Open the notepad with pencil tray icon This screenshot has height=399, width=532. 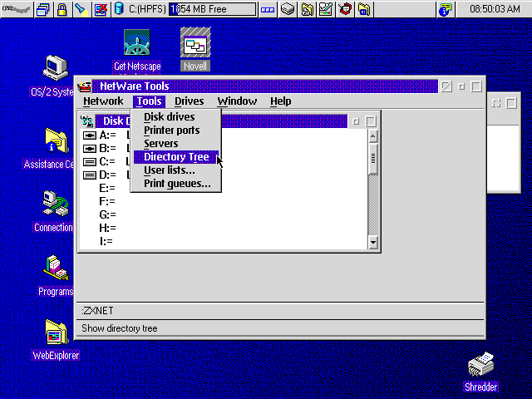(x=326, y=9)
